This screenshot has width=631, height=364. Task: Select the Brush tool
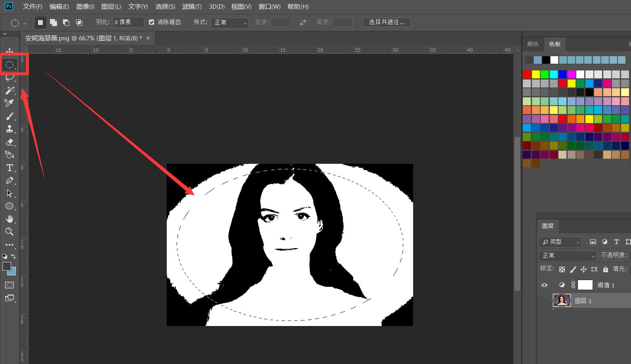coord(10,116)
